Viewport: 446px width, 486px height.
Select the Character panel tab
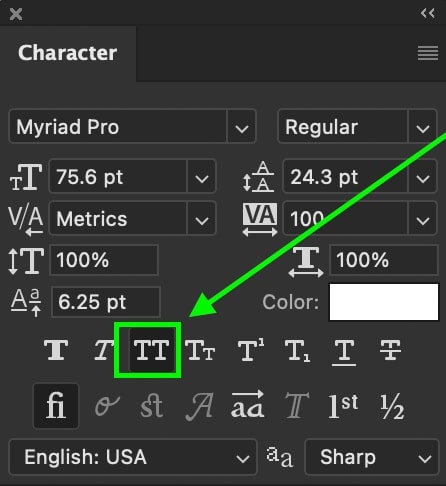coord(68,53)
